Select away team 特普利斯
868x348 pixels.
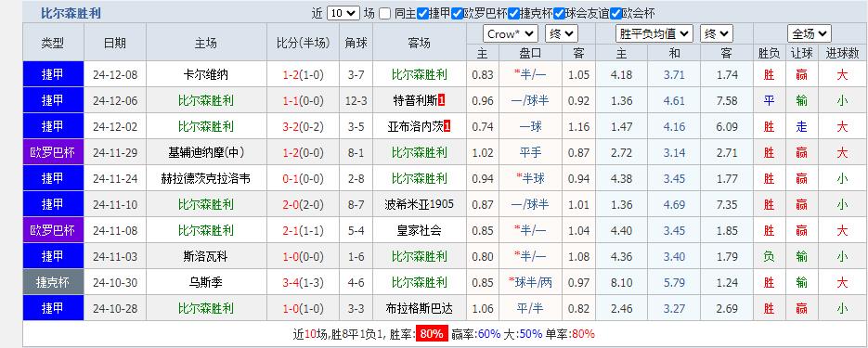(415, 101)
